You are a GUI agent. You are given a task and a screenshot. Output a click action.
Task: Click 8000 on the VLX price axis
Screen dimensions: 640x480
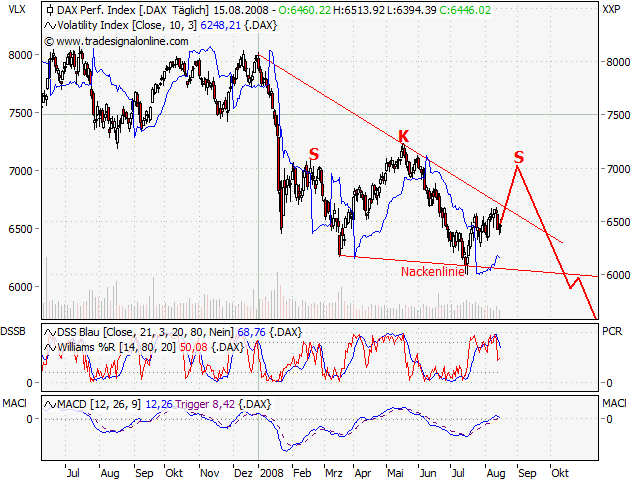pyautogui.click(x=20, y=55)
